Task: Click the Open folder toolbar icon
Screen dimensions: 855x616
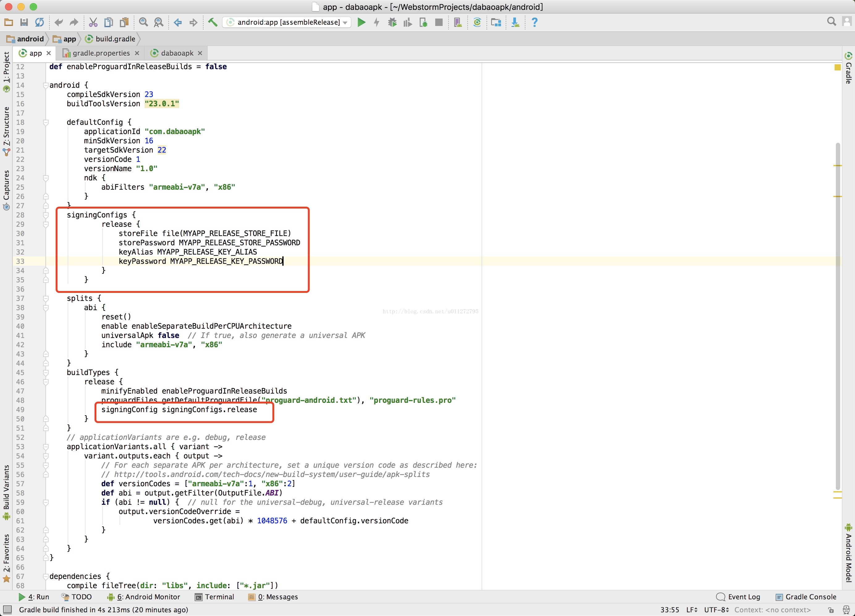Action: 8,22
